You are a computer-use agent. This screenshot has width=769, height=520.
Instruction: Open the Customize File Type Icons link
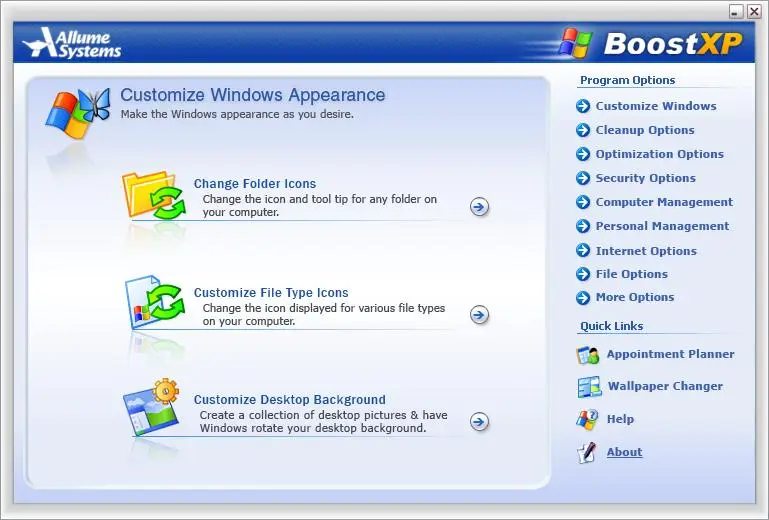coord(271,292)
